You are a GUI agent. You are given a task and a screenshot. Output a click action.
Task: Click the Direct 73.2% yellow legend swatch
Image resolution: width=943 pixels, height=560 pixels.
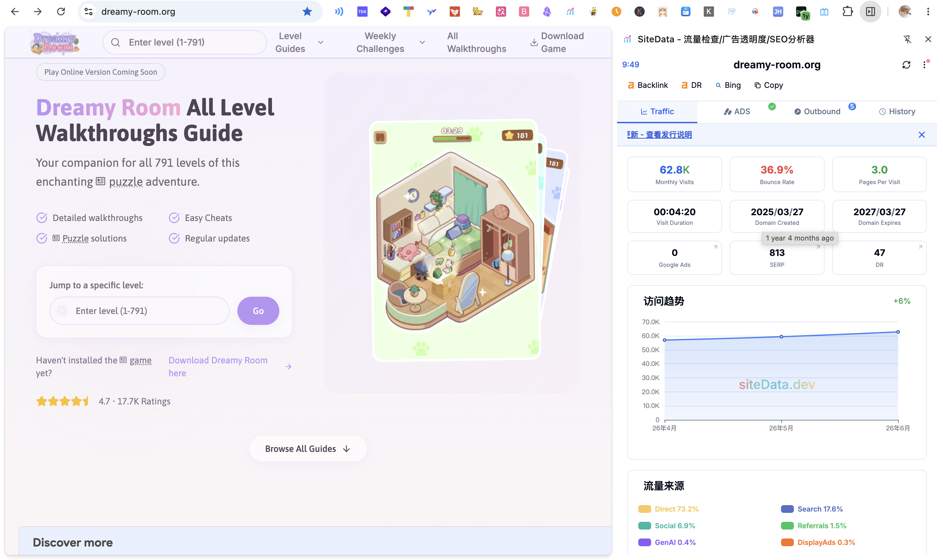[x=644, y=509]
